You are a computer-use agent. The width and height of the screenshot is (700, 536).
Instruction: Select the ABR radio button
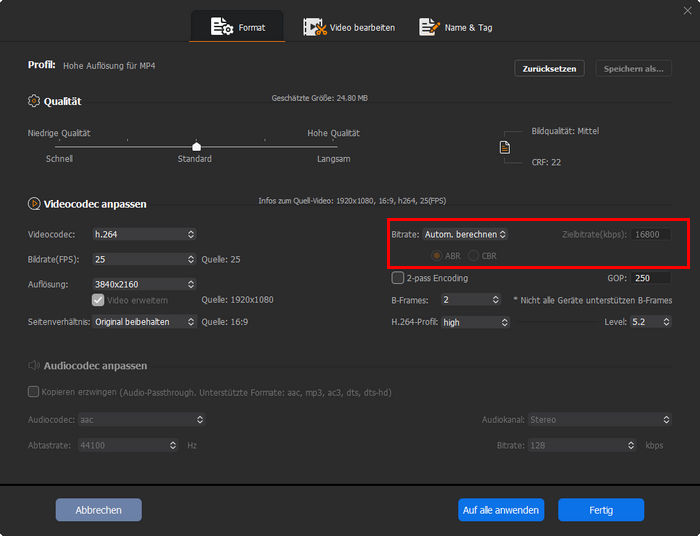pos(436,256)
